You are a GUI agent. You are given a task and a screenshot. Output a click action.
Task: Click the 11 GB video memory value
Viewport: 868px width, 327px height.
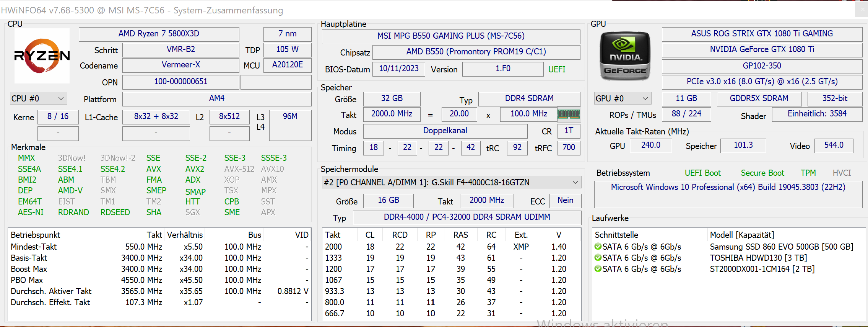click(x=686, y=98)
